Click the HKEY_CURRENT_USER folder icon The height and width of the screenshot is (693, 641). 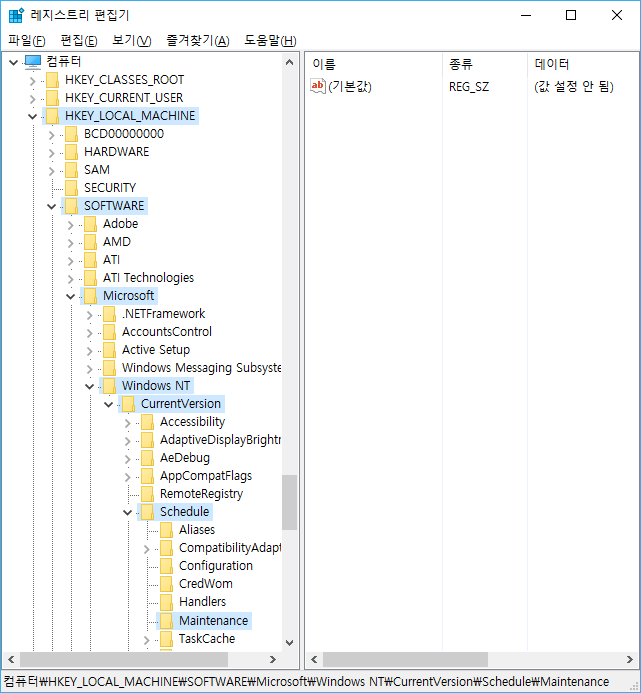pos(52,98)
